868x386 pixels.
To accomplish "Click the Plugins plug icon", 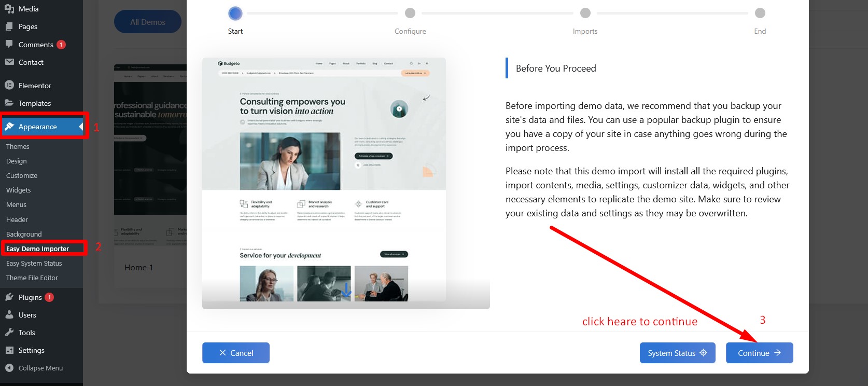I will point(9,297).
